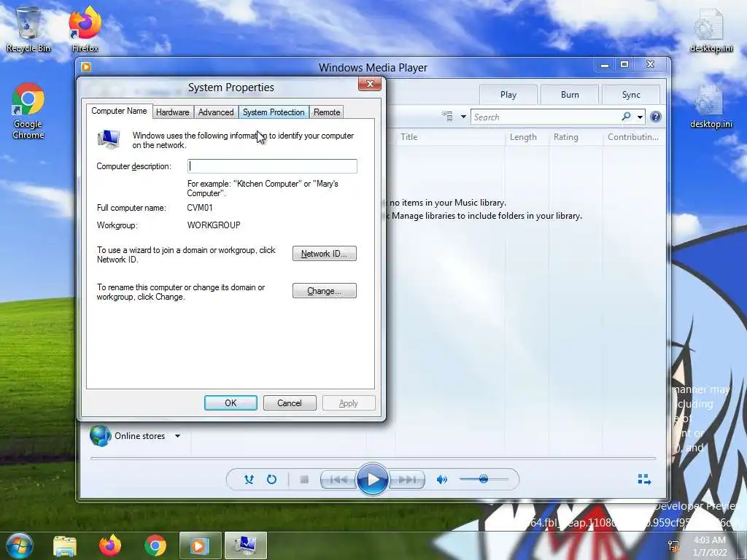Open the Play tab in Media Player
The height and width of the screenshot is (560, 747).
coord(508,94)
